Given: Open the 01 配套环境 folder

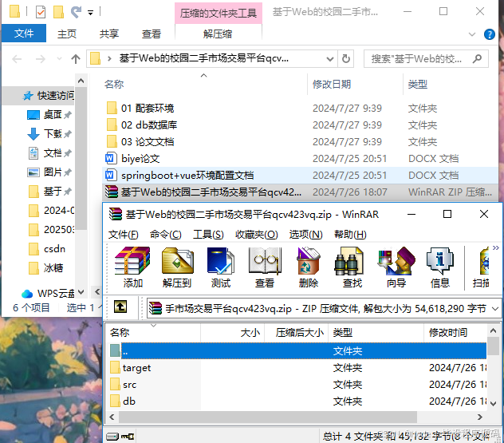Looking at the screenshot, I should (148, 108).
